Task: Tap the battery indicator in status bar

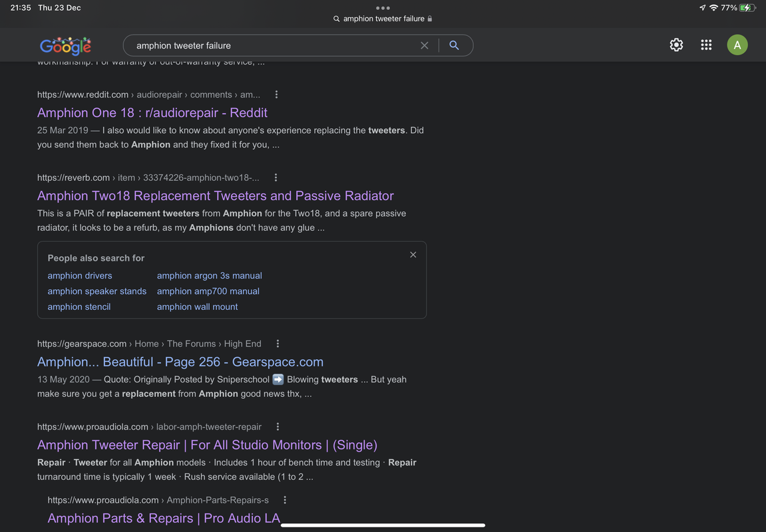Action: pyautogui.click(x=747, y=8)
